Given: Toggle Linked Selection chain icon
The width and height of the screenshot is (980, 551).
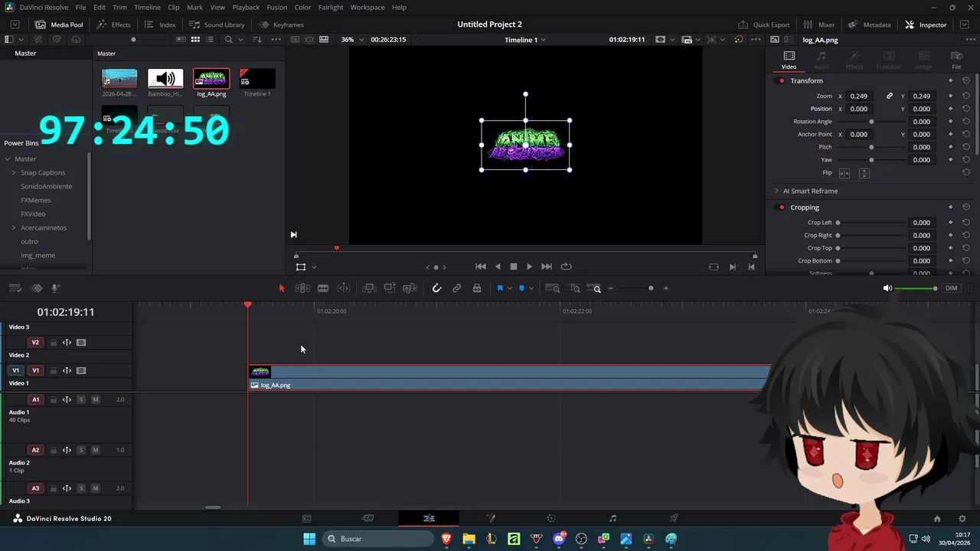Looking at the screenshot, I should (x=457, y=289).
